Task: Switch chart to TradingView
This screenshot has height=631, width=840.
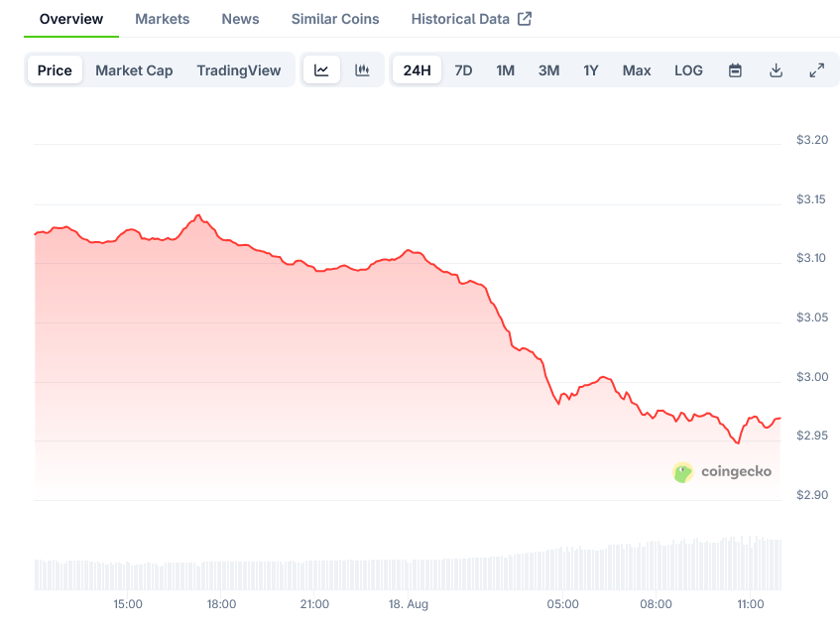Action: tap(239, 70)
